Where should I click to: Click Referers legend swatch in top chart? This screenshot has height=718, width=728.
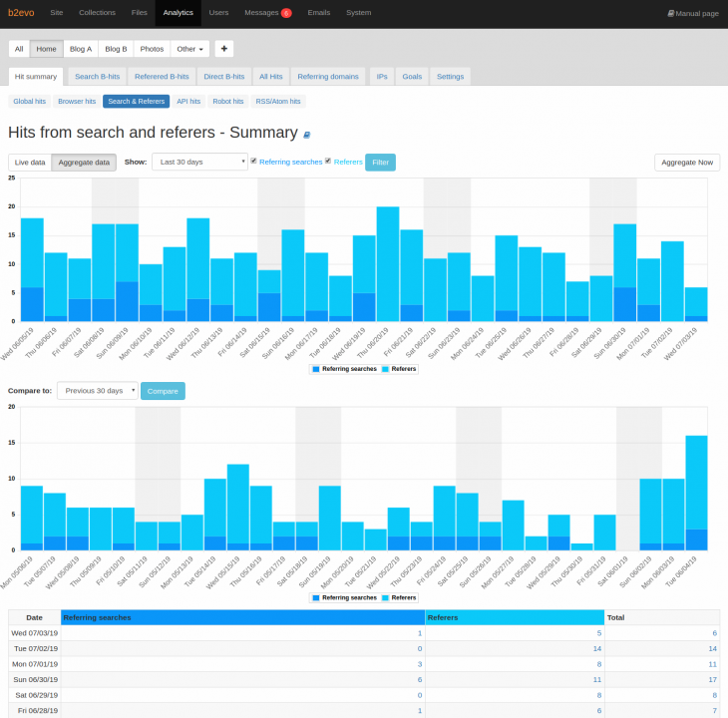point(385,369)
